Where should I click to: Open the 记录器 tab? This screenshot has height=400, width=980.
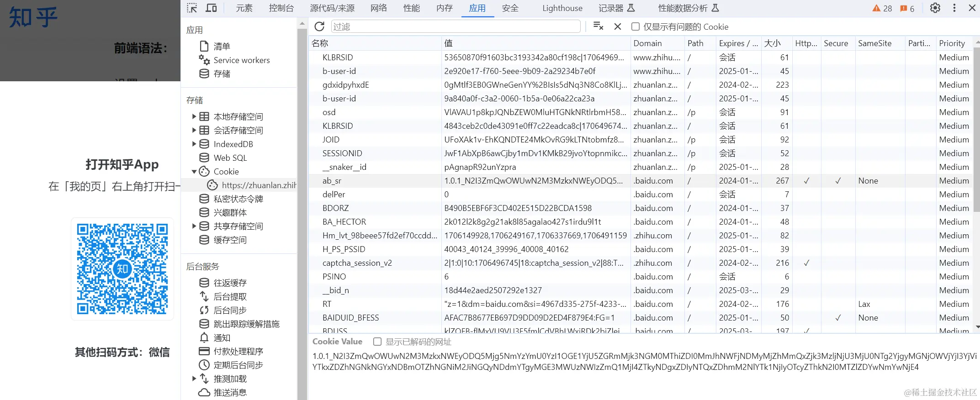pyautogui.click(x=616, y=8)
